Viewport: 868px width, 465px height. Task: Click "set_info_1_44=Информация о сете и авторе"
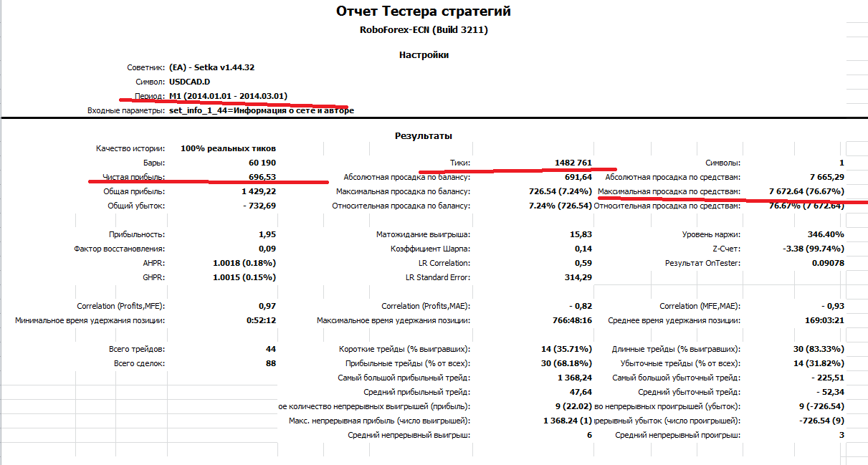262,110
